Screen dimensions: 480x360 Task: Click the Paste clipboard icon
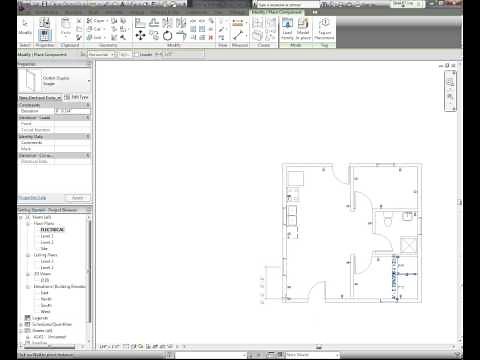(66, 27)
